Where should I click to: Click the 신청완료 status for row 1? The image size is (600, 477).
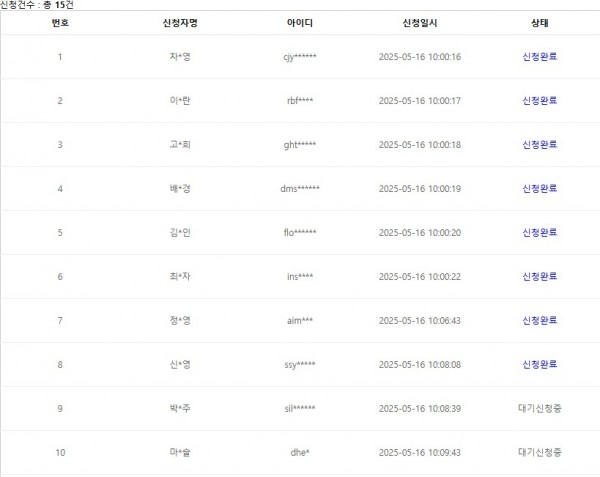pyautogui.click(x=540, y=57)
